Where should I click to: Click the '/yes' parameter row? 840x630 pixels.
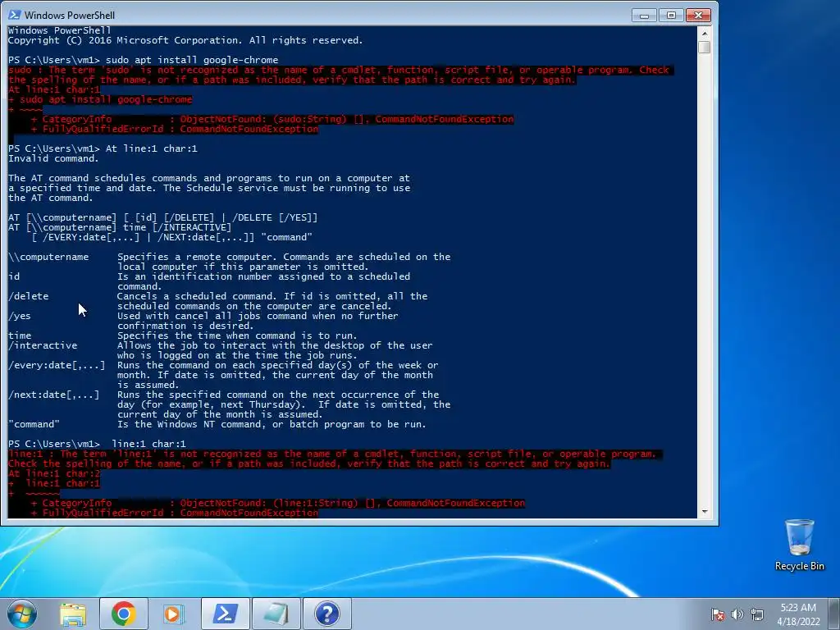[203, 321]
